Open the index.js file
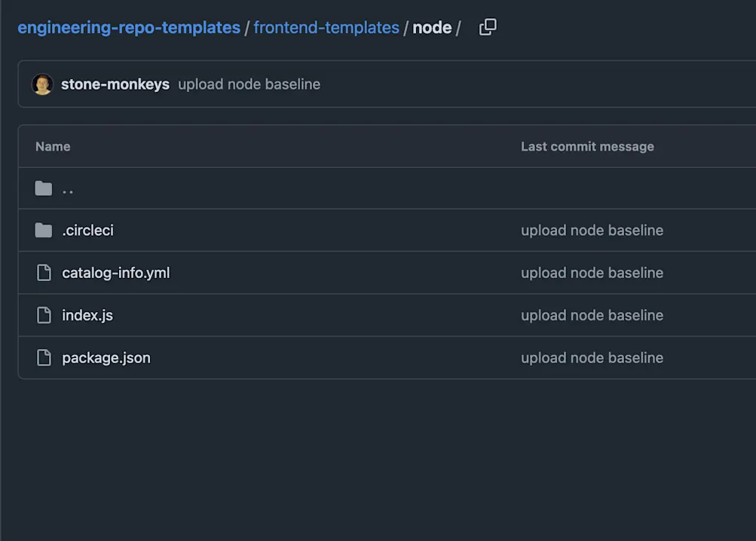Viewport: 756px width, 541px height. (87, 315)
